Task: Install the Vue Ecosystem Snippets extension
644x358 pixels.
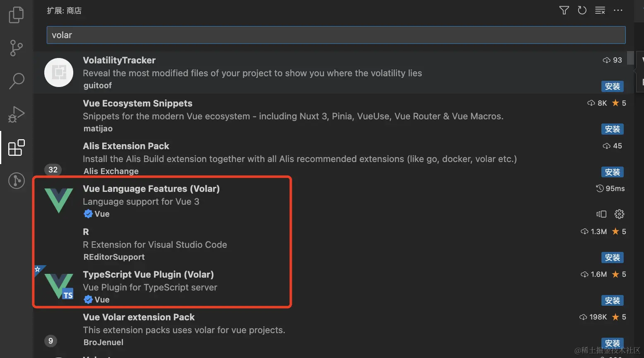Action: tap(612, 129)
